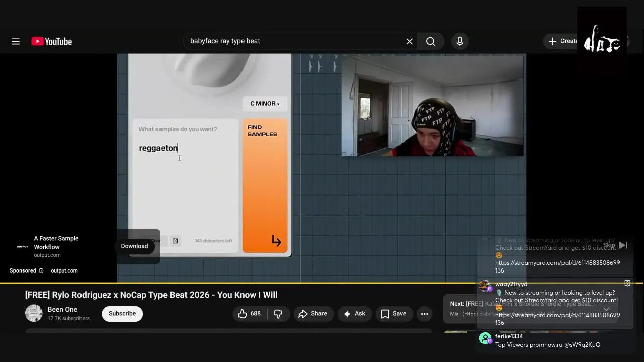The image size is (644, 362).
Task: Click the video title text
Action: point(151,295)
